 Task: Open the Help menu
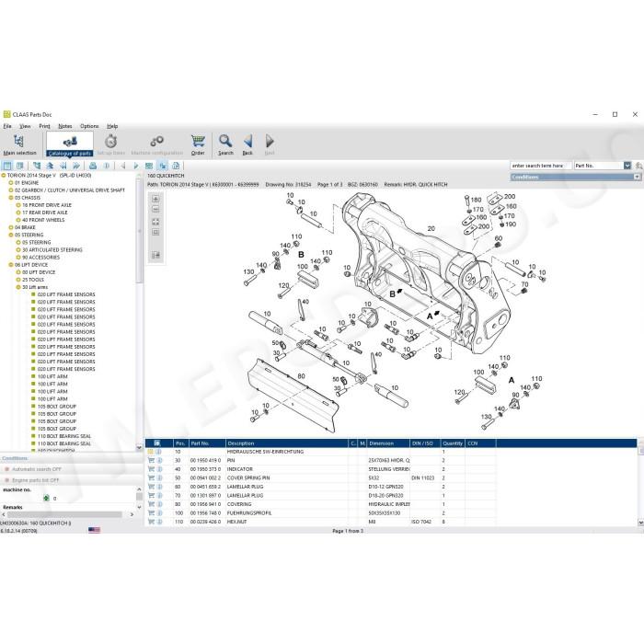pyautogui.click(x=112, y=126)
